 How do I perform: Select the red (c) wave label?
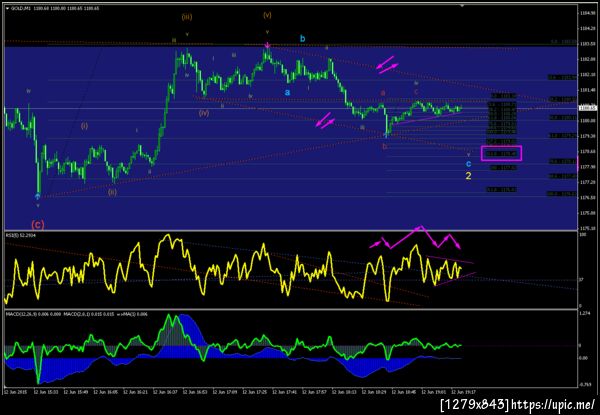(38, 225)
